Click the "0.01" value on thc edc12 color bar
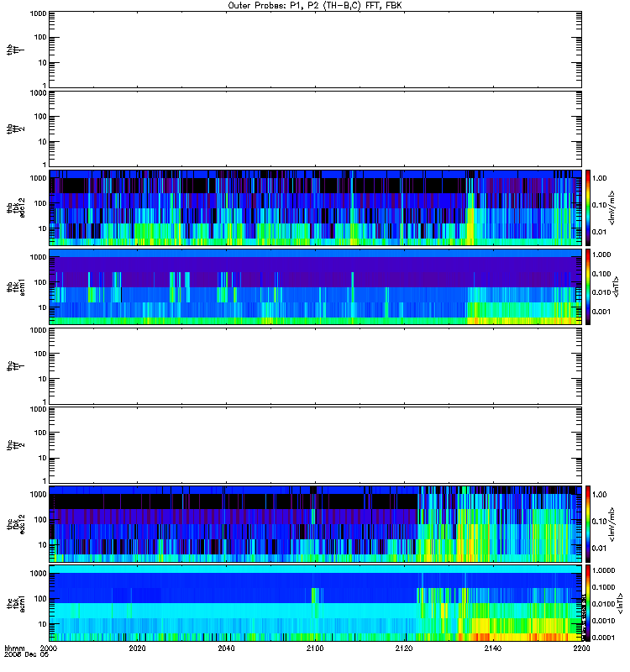The width and height of the screenshot is (630, 672). 600,549
